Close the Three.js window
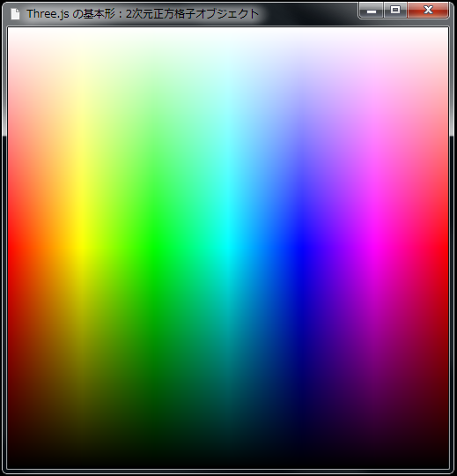Screen dimensions: 457x476 point(428,10)
